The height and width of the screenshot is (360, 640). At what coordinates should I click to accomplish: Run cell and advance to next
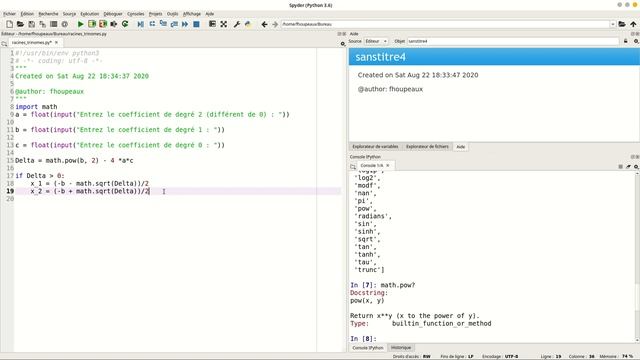pyautogui.click(x=103, y=24)
